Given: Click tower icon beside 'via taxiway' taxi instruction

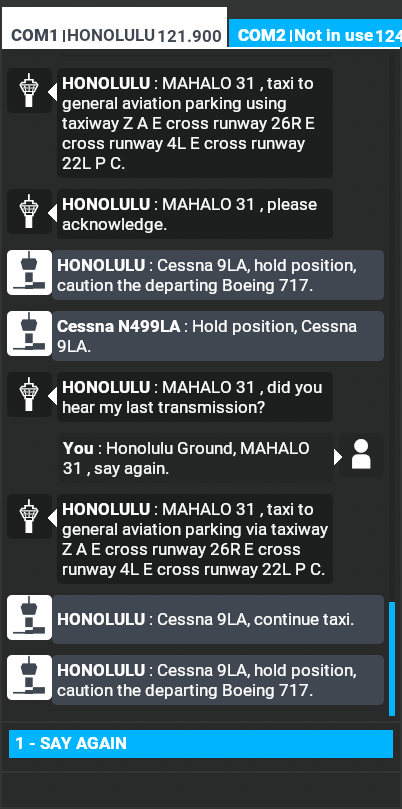Looking at the screenshot, I should pos(29,516).
